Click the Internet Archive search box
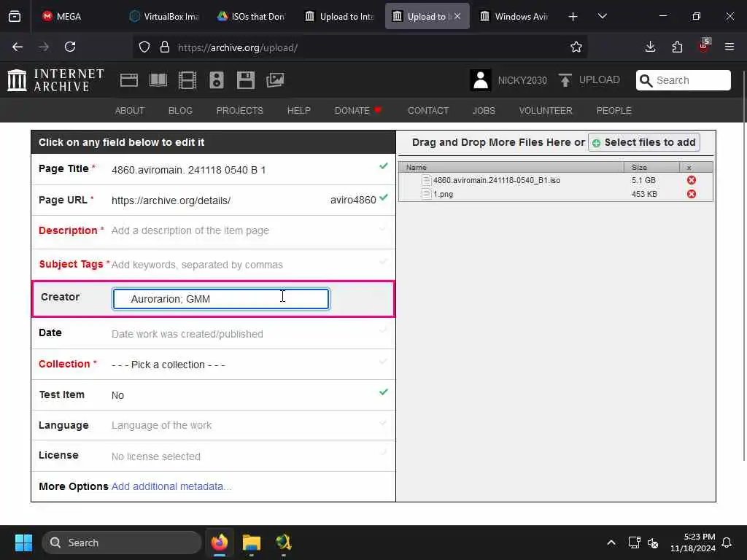Image resolution: width=747 pixels, height=560 pixels. pos(683,80)
